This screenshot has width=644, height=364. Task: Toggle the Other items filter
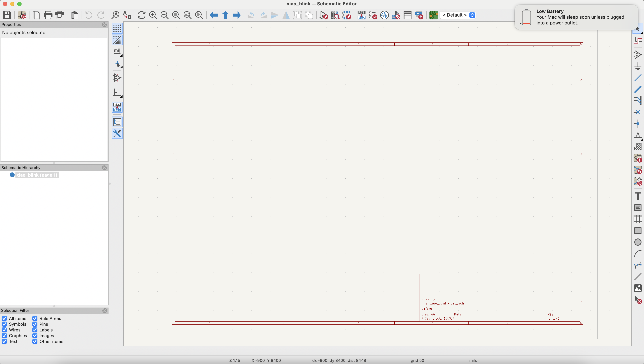coord(35,341)
